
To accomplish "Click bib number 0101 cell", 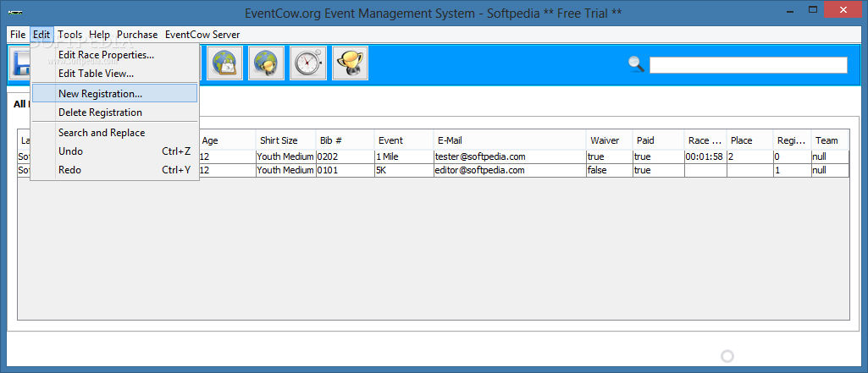I will pyautogui.click(x=345, y=170).
